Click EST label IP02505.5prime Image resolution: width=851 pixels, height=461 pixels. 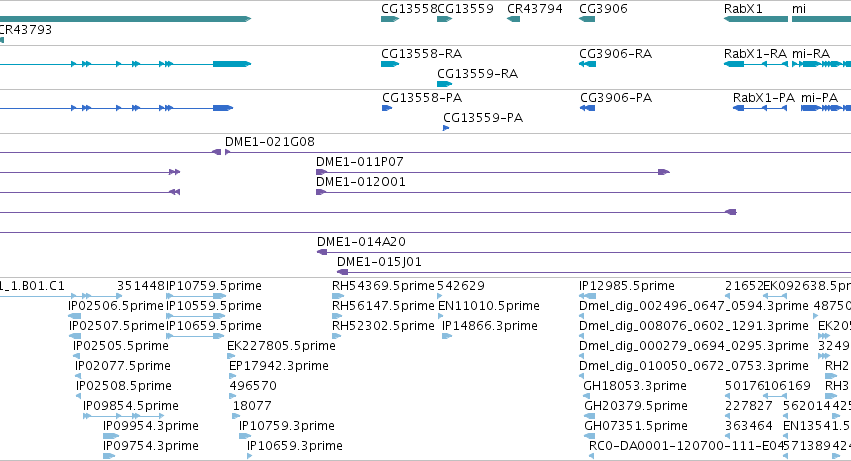(120, 346)
